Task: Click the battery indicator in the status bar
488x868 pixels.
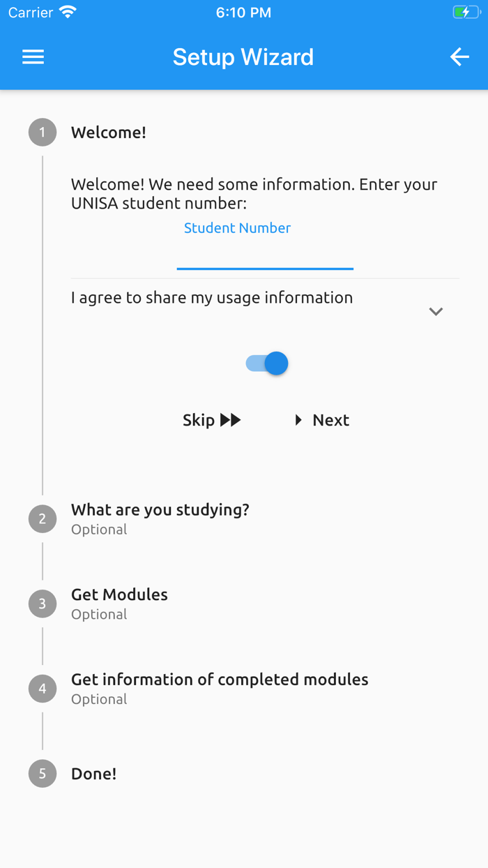Action: tap(466, 11)
